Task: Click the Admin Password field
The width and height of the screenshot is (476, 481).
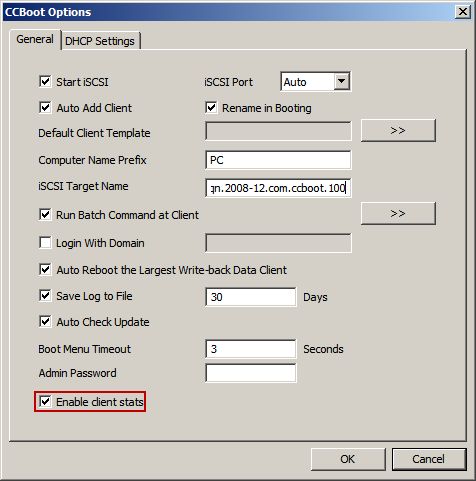Action: pyautogui.click(x=251, y=373)
